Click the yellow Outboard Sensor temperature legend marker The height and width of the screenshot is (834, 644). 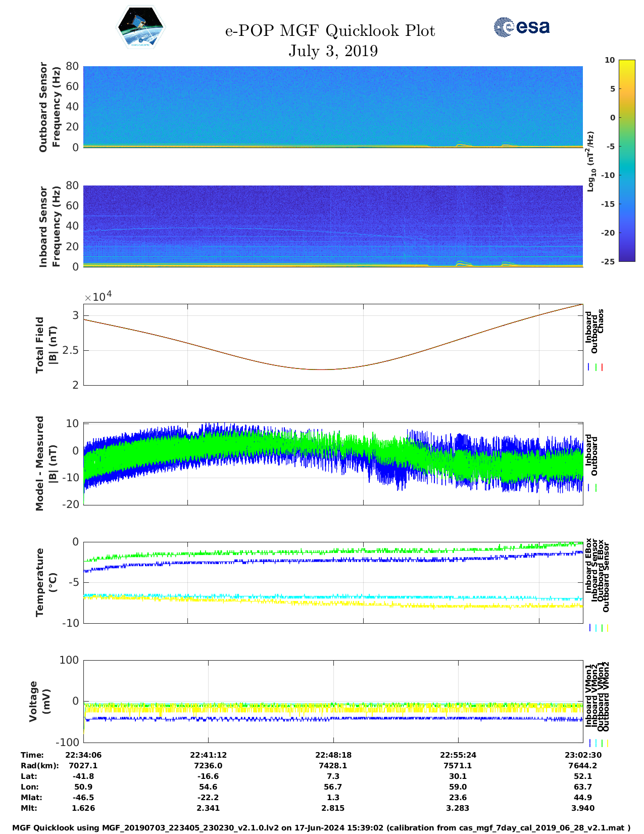tap(607, 628)
